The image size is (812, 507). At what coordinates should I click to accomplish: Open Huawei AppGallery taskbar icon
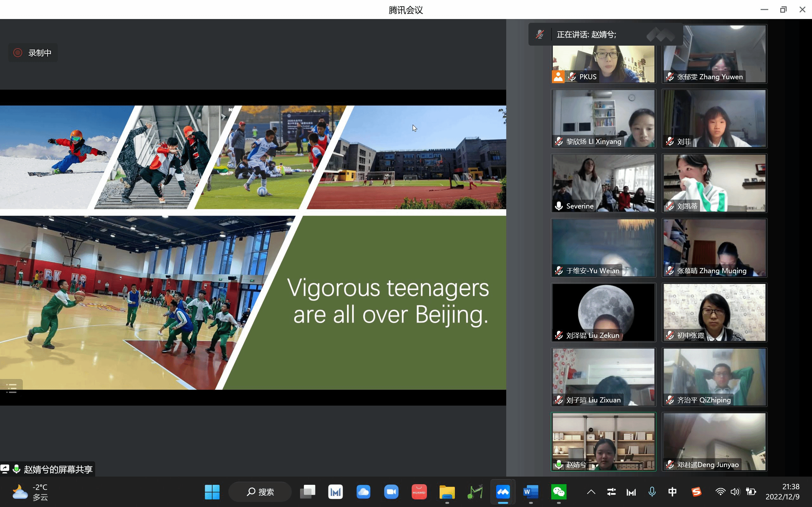click(x=419, y=492)
